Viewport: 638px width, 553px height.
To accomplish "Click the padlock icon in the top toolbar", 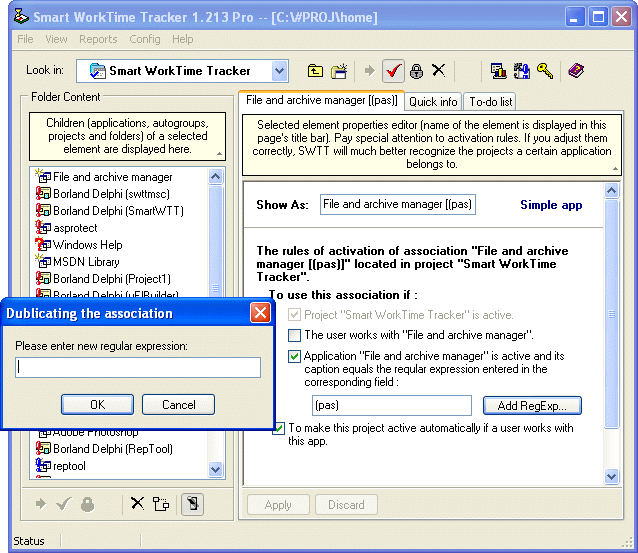I will 416,71.
